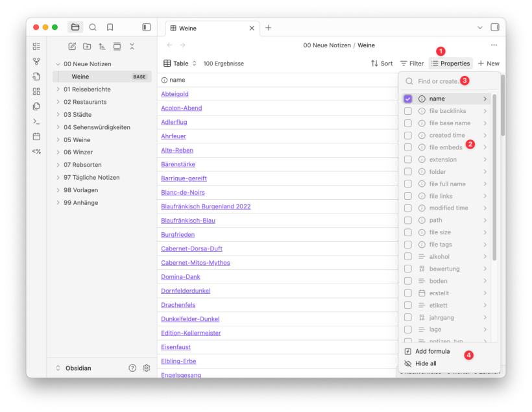Open the command palette terminal icon

36,121
